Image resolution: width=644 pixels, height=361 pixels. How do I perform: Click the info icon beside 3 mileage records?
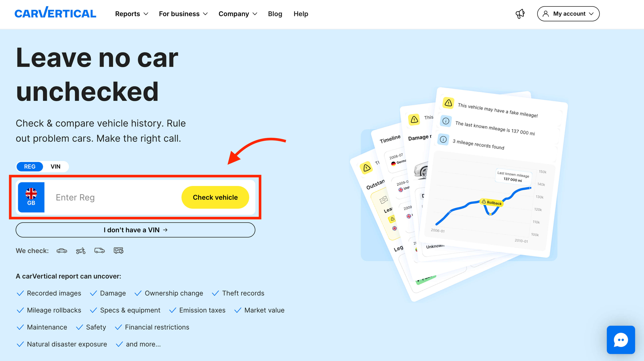pos(443,139)
